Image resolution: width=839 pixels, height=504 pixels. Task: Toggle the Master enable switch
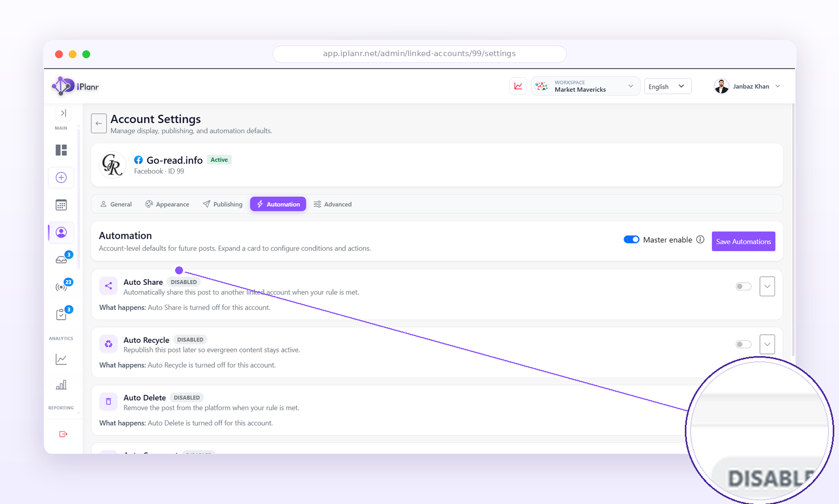tap(631, 240)
